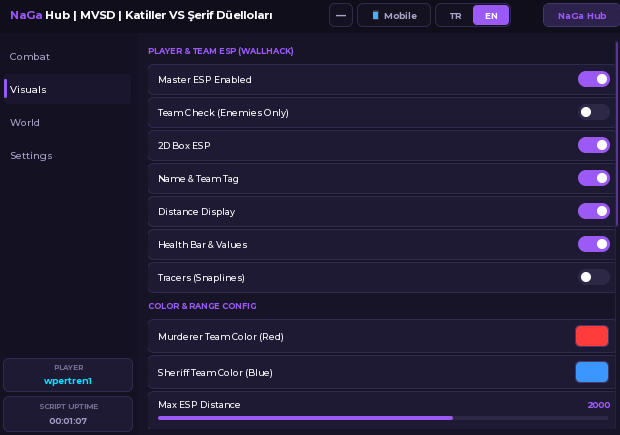Toggle Name & Team Tag switch
620x435 pixels.
(x=594, y=178)
